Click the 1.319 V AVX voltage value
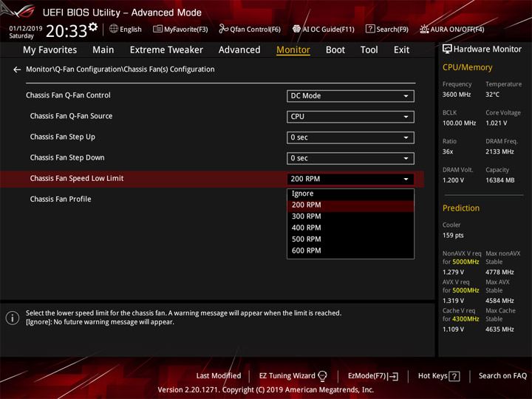 [453, 301]
